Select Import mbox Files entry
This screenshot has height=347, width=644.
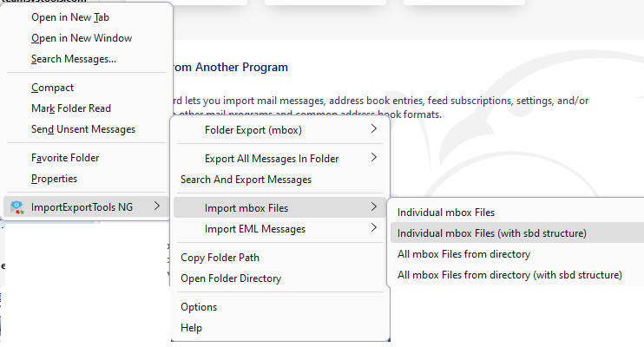[x=246, y=208]
